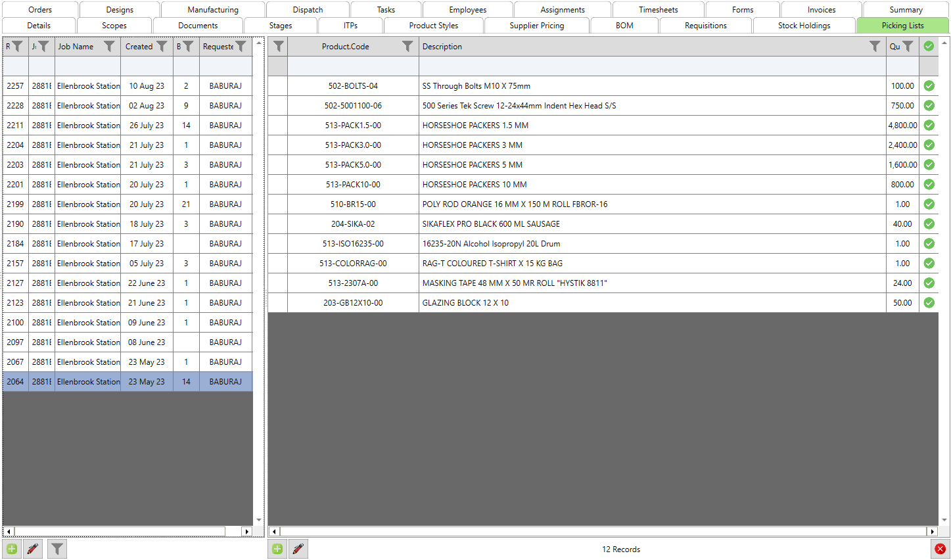Click the pencil edit icon below the left grid
Screen dimensions: 951x560
33,549
